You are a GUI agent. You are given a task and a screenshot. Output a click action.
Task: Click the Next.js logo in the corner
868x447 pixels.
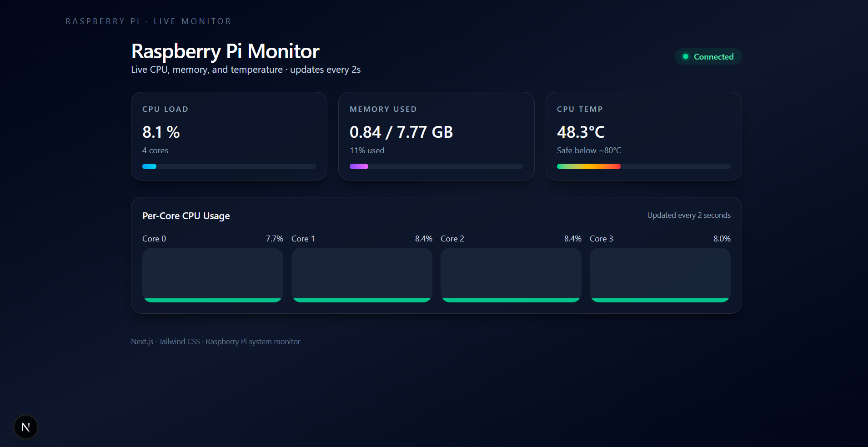coord(26,427)
